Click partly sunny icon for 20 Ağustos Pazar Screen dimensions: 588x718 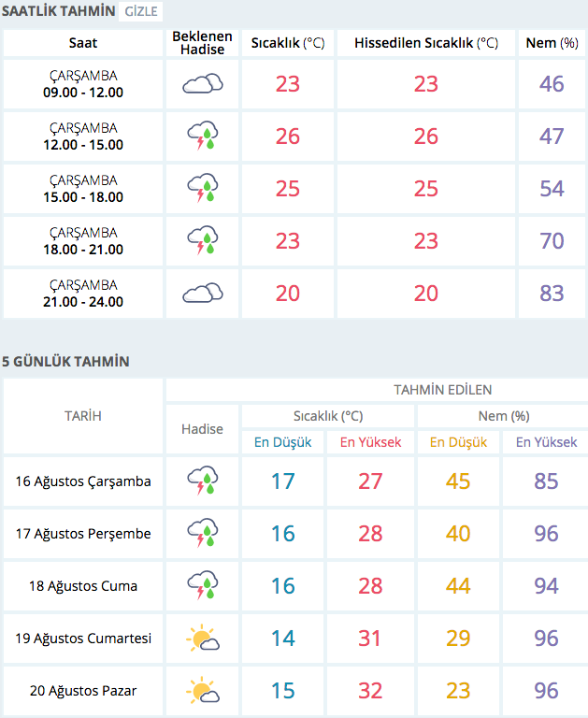coord(202,692)
